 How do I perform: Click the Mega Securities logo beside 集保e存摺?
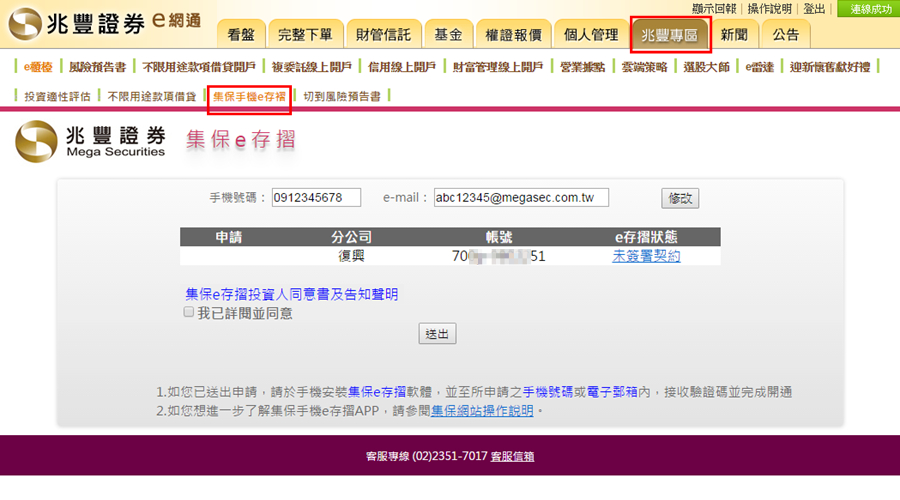point(90,141)
